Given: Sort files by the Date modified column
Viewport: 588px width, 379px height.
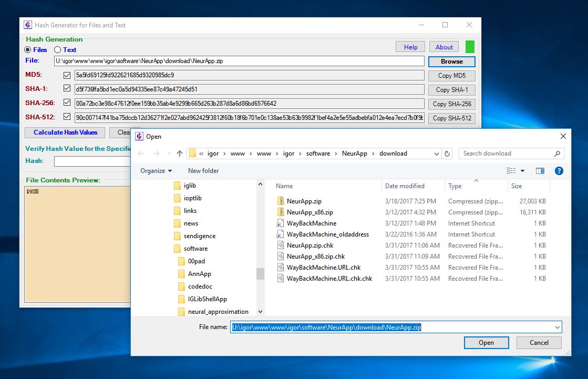Looking at the screenshot, I should click(405, 186).
